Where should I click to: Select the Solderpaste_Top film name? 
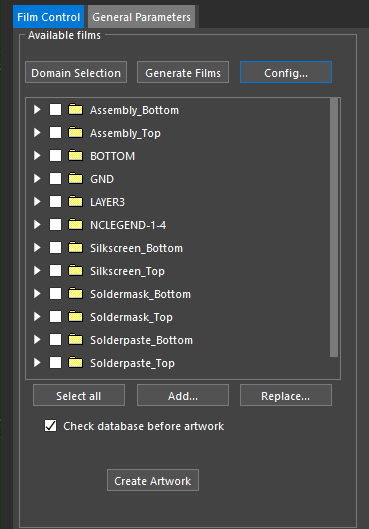[x=132, y=363]
